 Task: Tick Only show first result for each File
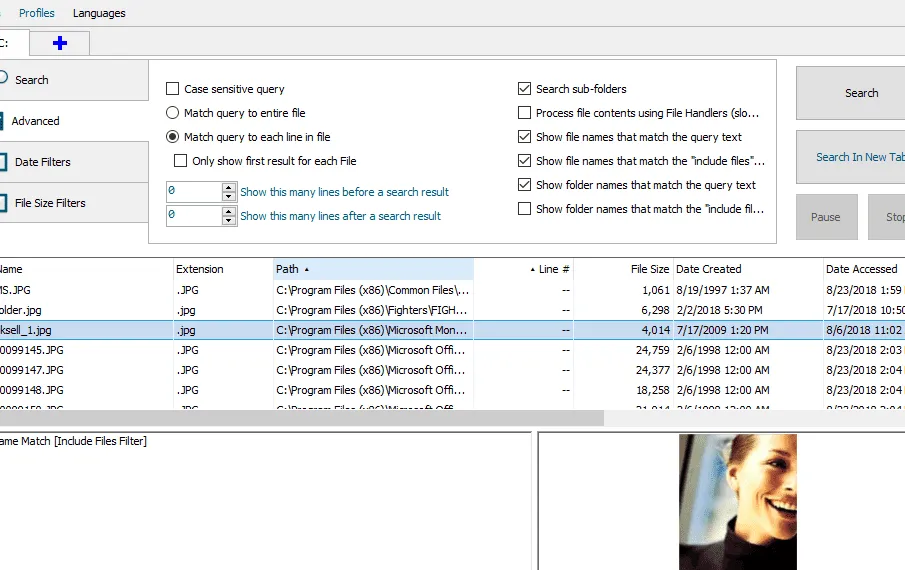coord(181,161)
